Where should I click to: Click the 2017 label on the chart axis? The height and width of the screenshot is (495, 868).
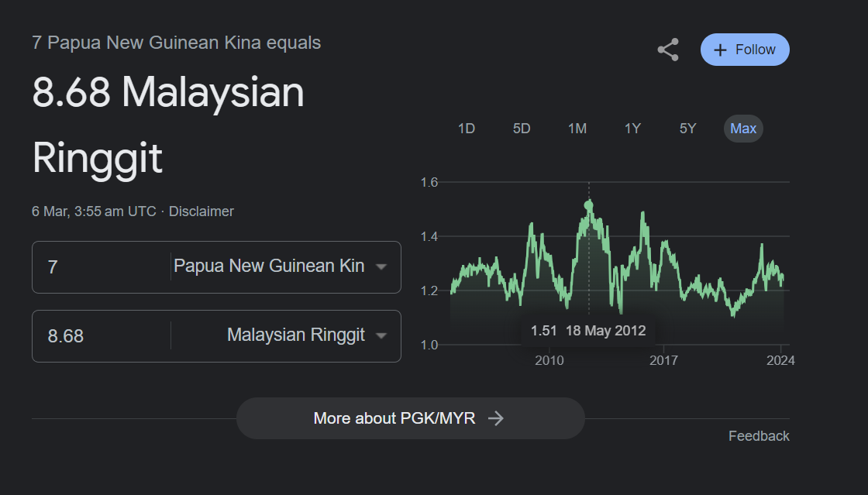663,361
